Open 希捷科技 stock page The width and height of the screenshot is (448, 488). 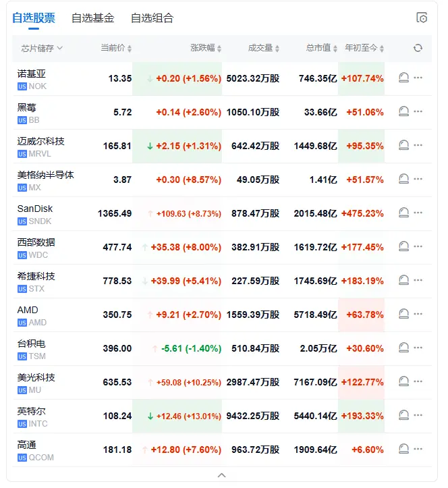(x=36, y=276)
